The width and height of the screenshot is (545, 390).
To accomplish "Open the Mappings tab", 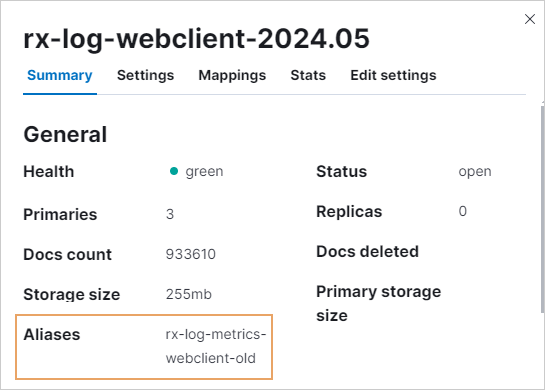I will [x=232, y=75].
